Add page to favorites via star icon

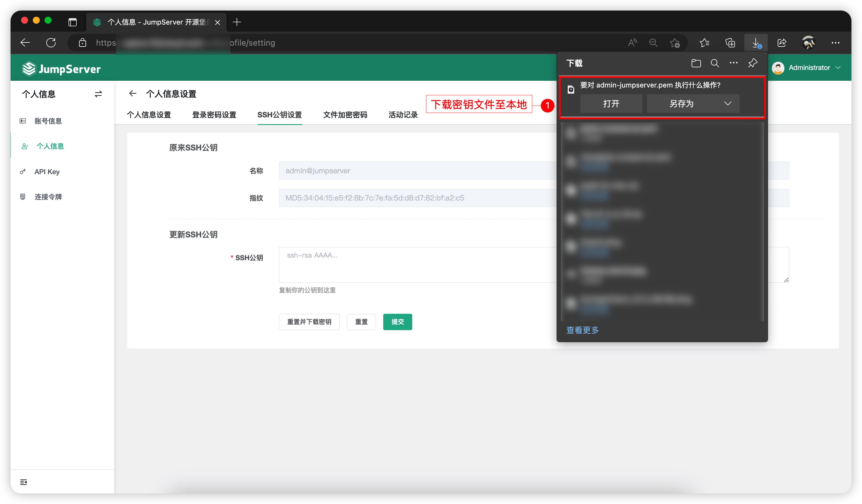coord(675,43)
